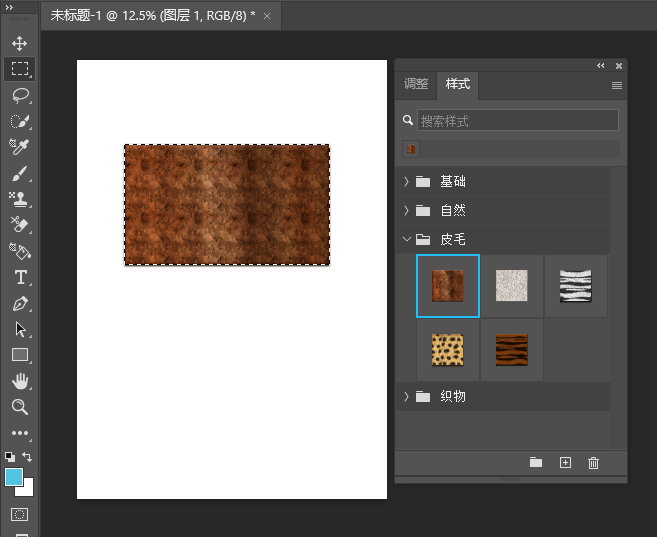657x537 pixels.
Task: Swap foreground and background colors
Action: pos(28,456)
